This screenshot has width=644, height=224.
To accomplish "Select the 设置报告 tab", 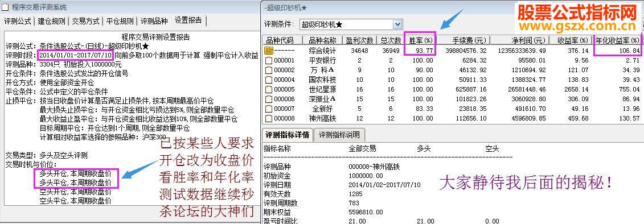I will (188, 20).
